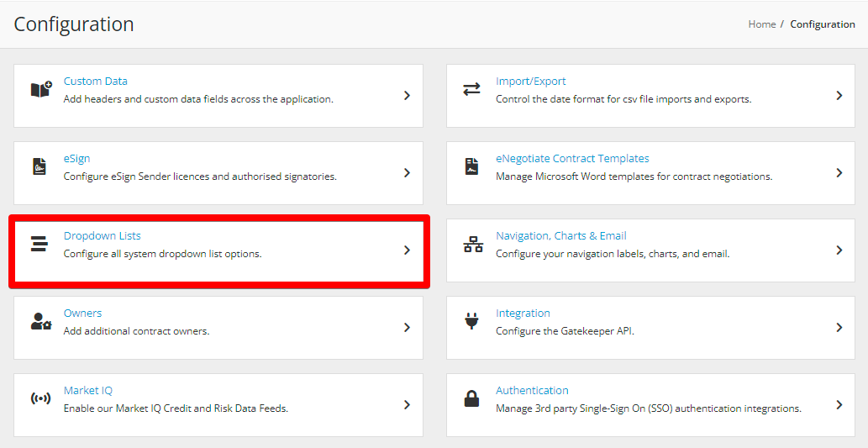
Task: Click the Import/Export arrows icon
Action: click(471, 89)
